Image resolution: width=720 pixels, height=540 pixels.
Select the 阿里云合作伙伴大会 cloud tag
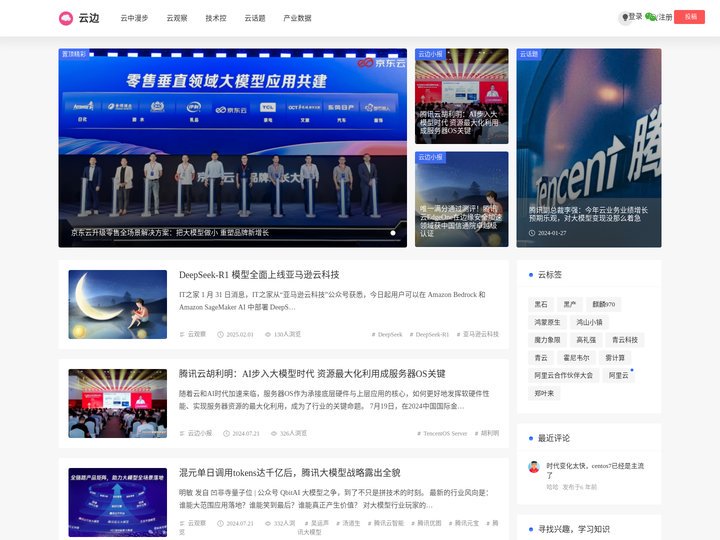pyautogui.click(x=563, y=375)
